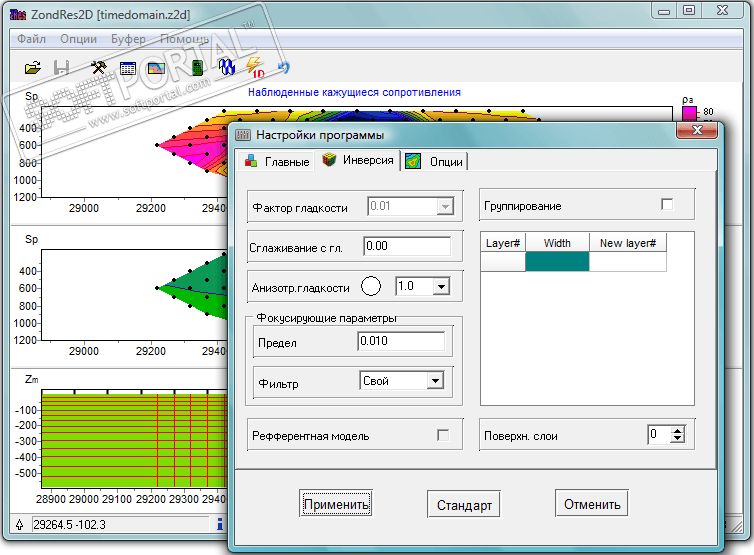Screen dimensions: 754x555
Task: Enable the Группирование checkbox
Action: [x=667, y=205]
